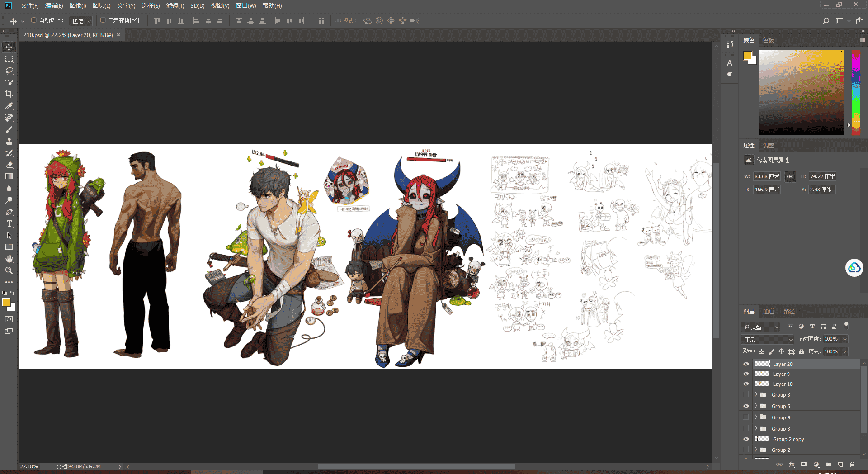Viewport: 868px width, 474px height.
Task: Click the create new group folder icon
Action: coord(828,465)
